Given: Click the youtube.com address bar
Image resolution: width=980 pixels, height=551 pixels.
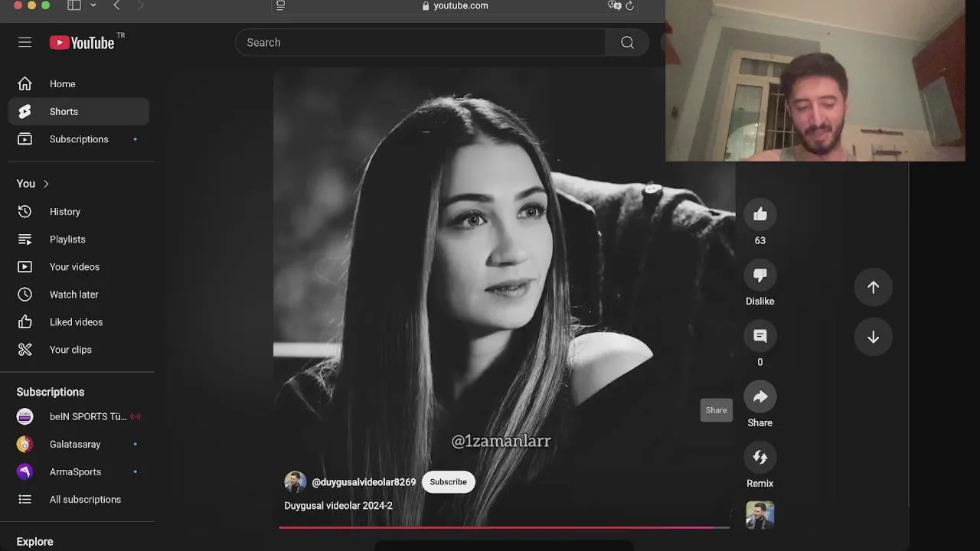Looking at the screenshot, I should (455, 5).
